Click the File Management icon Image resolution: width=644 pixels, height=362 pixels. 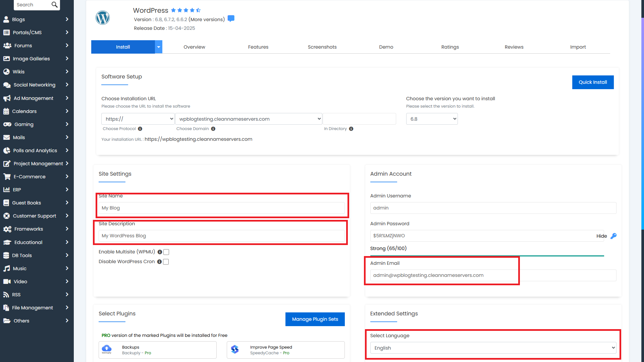click(x=6, y=308)
